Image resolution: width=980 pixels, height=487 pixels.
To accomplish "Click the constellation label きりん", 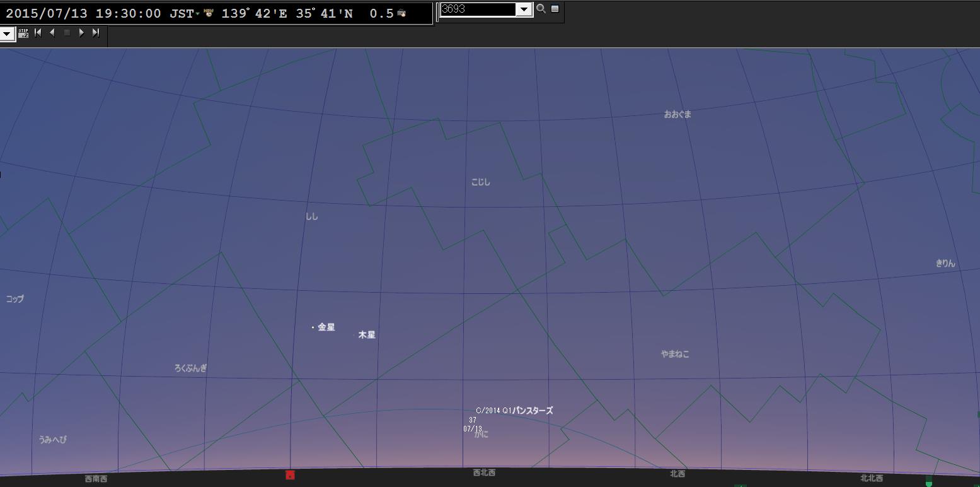I will point(945,264).
